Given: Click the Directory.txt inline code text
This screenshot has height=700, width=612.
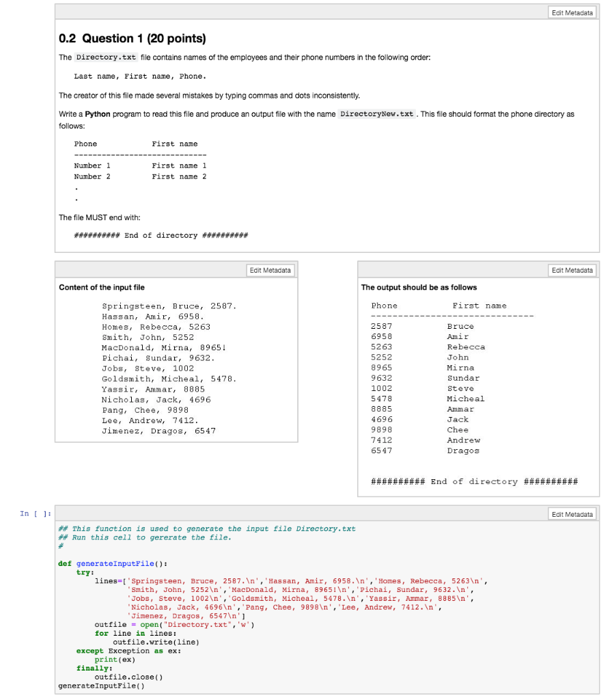Looking at the screenshot, I should click(x=105, y=58).
